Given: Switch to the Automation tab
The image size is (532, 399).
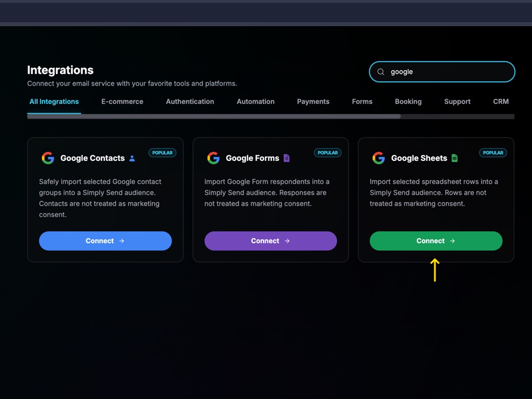Looking at the screenshot, I should tap(256, 102).
